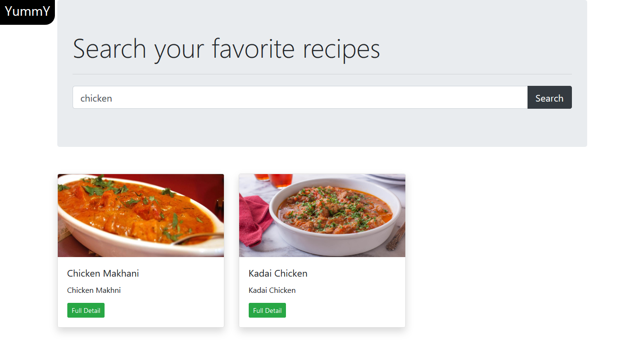Open the Chicken Makhani recipe card

[x=140, y=250]
